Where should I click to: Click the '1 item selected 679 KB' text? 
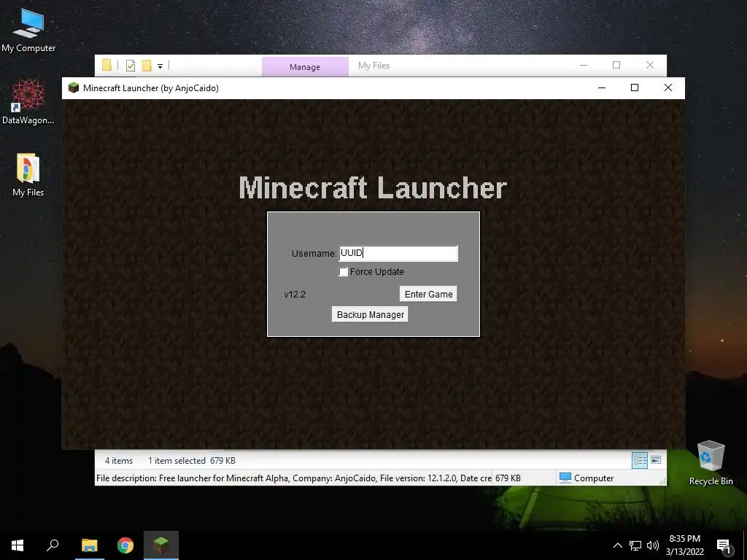(x=192, y=461)
